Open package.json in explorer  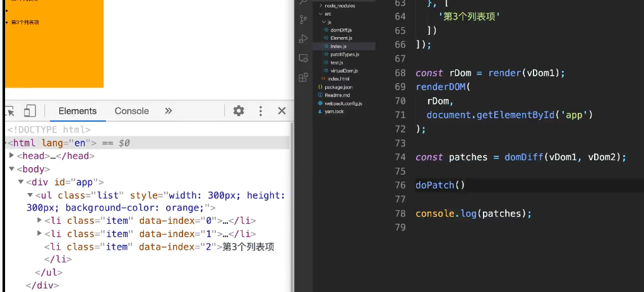tap(338, 87)
